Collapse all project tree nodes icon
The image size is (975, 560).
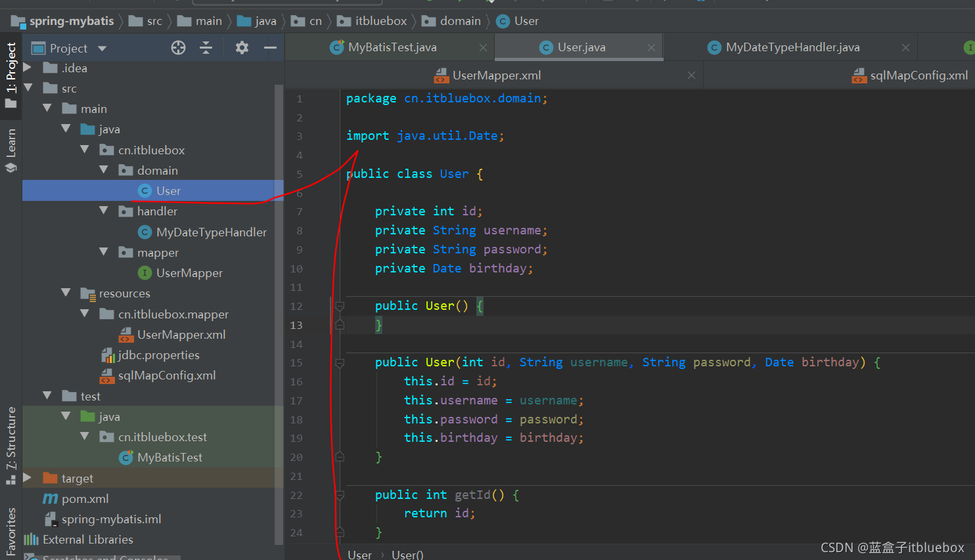click(x=206, y=48)
